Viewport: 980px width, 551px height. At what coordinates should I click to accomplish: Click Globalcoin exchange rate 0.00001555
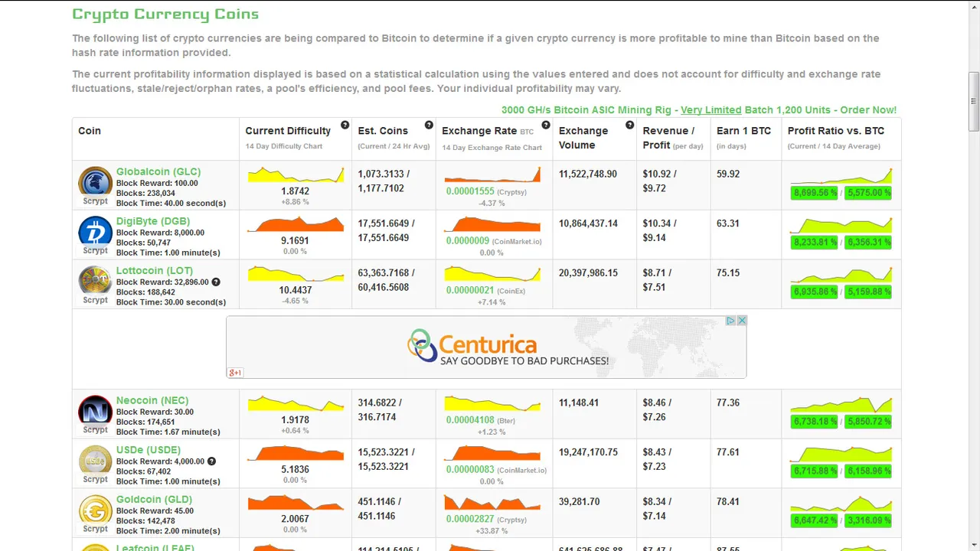coord(470,191)
